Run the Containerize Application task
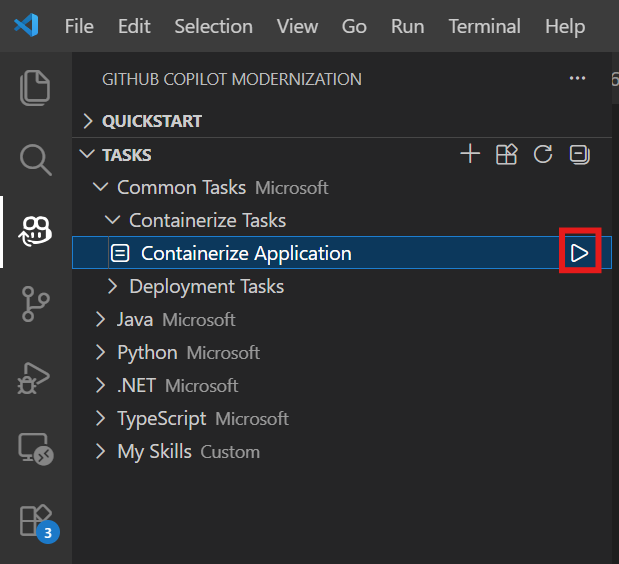 [580, 253]
